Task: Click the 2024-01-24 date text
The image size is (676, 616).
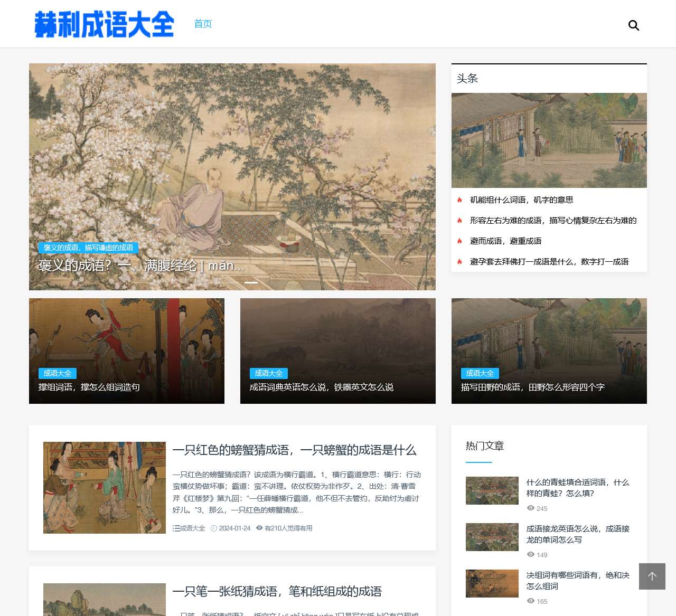Action: pos(234,528)
